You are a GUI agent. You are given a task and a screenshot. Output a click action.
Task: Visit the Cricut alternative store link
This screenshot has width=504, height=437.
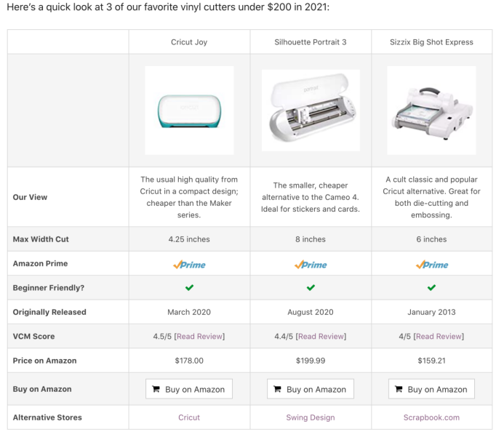point(189,417)
